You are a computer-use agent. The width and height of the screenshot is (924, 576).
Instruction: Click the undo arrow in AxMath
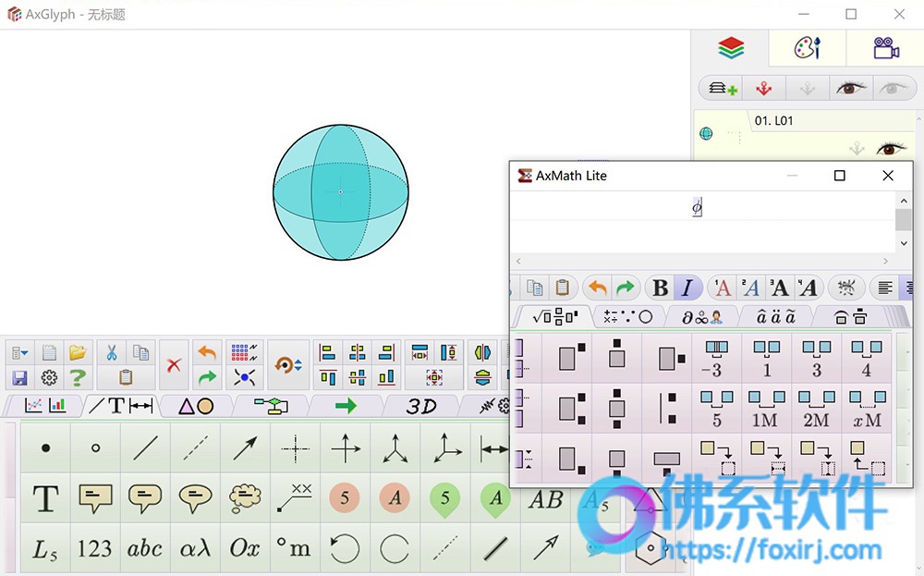(598, 288)
